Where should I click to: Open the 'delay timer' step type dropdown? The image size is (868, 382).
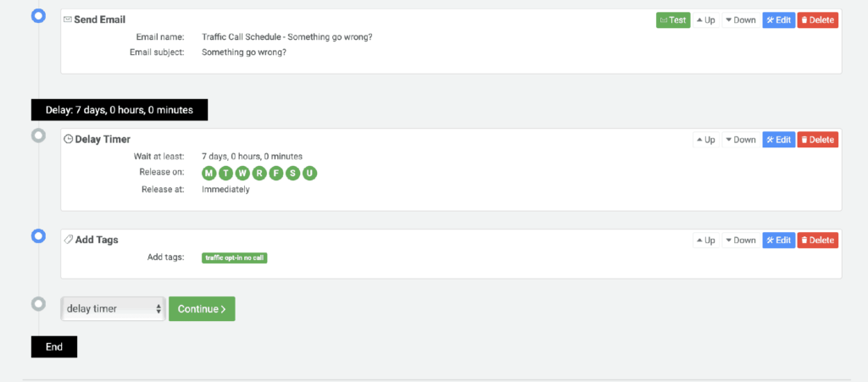click(x=113, y=309)
